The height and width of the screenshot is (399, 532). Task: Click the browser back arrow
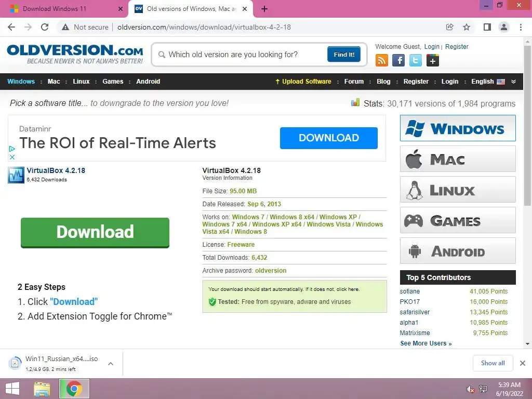tap(11, 27)
